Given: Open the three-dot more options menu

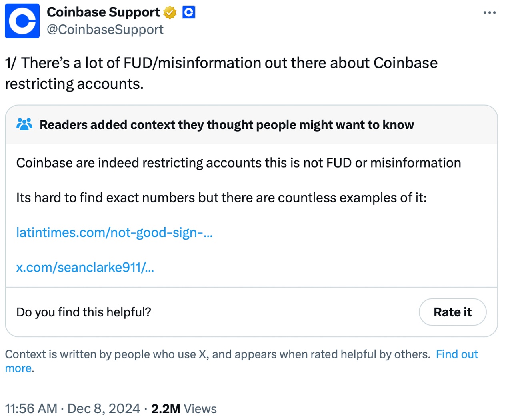Looking at the screenshot, I should (489, 12).
